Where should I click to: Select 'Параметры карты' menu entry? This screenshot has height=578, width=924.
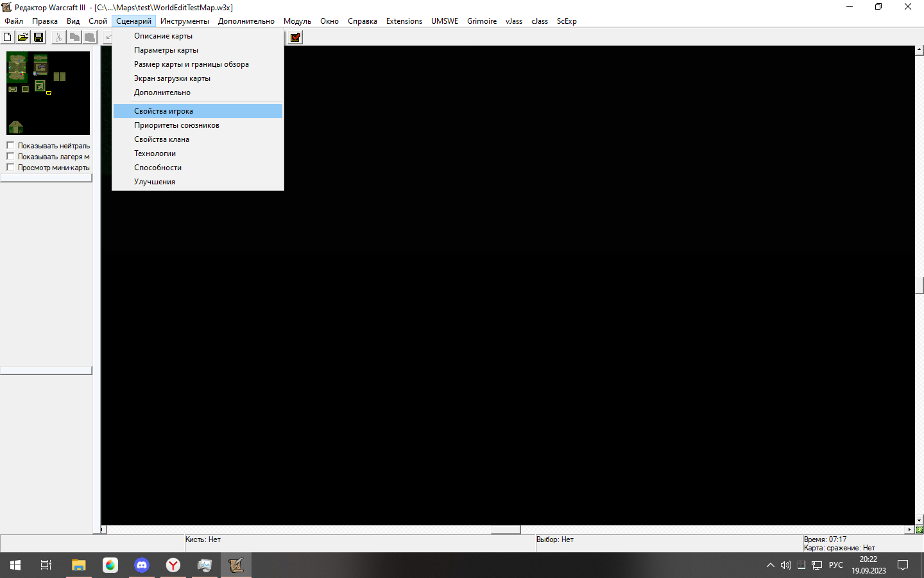click(x=198, y=50)
